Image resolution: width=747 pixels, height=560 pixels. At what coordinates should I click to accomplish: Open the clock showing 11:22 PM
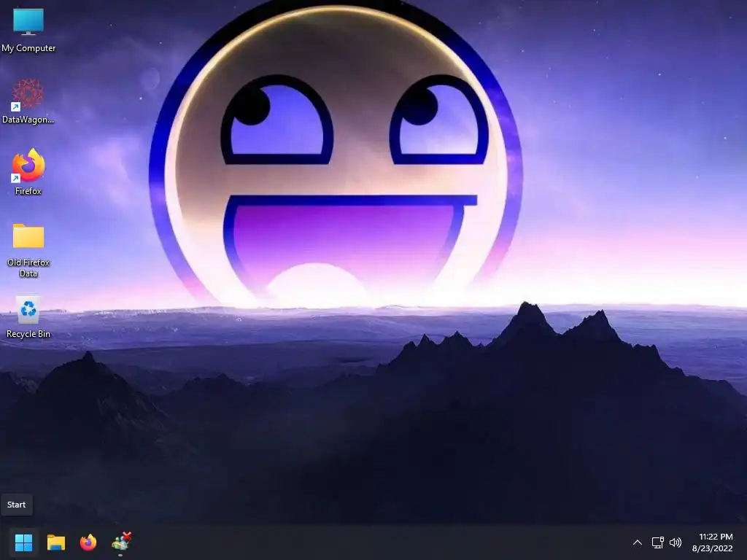[716, 537]
